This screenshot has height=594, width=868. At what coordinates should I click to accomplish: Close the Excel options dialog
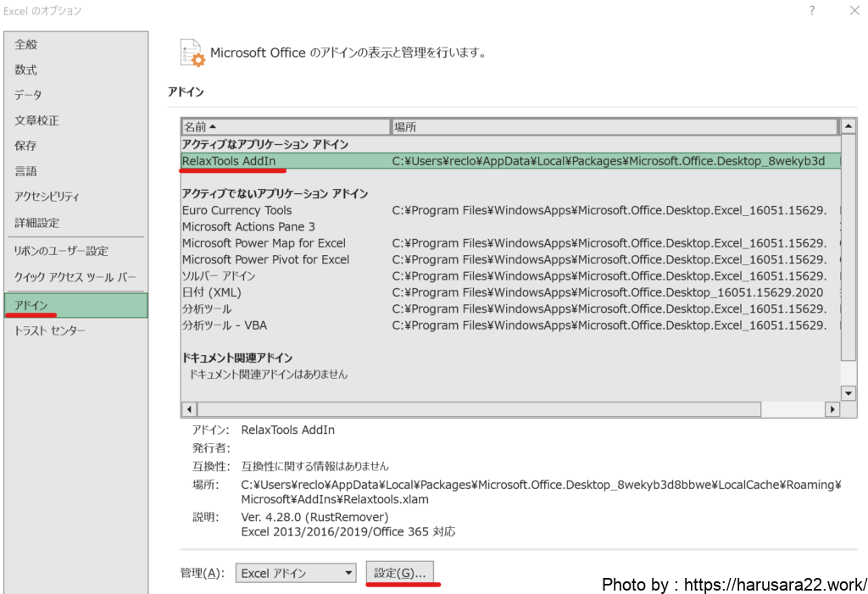[x=854, y=11]
